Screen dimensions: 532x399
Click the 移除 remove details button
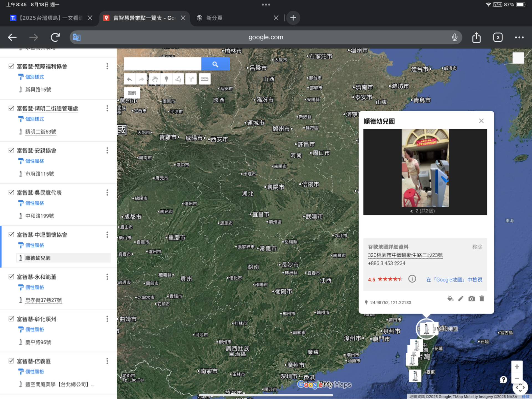(477, 247)
